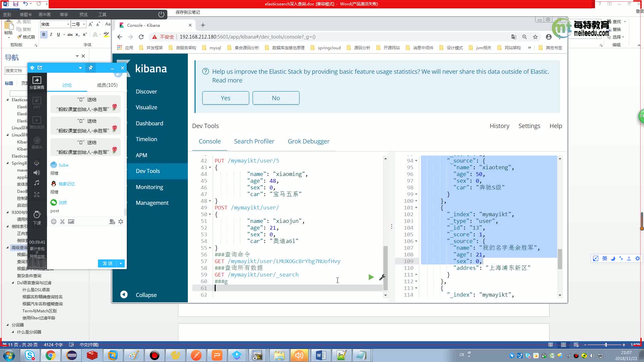Click the response pane vertical scrollbar thumb

[560, 259]
